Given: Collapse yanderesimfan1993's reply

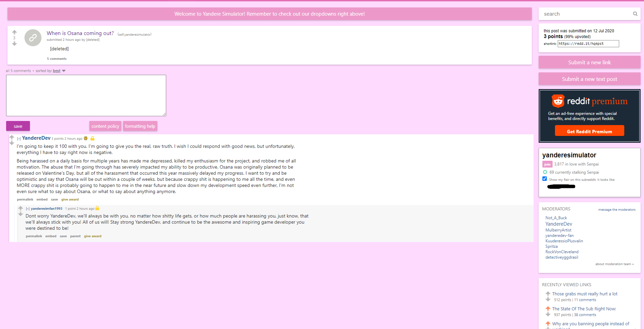Looking at the screenshot, I should pos(28,209).
